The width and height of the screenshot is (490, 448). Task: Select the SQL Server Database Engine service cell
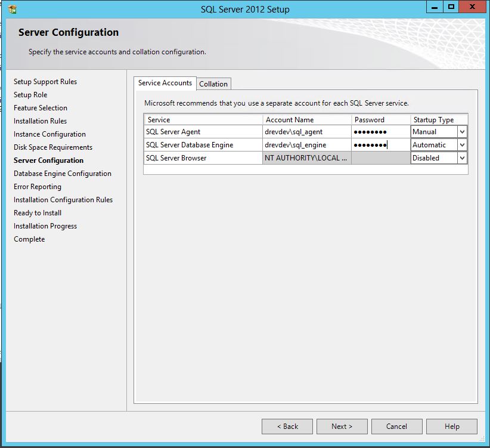pyautogui.click(x=203, y=145)
